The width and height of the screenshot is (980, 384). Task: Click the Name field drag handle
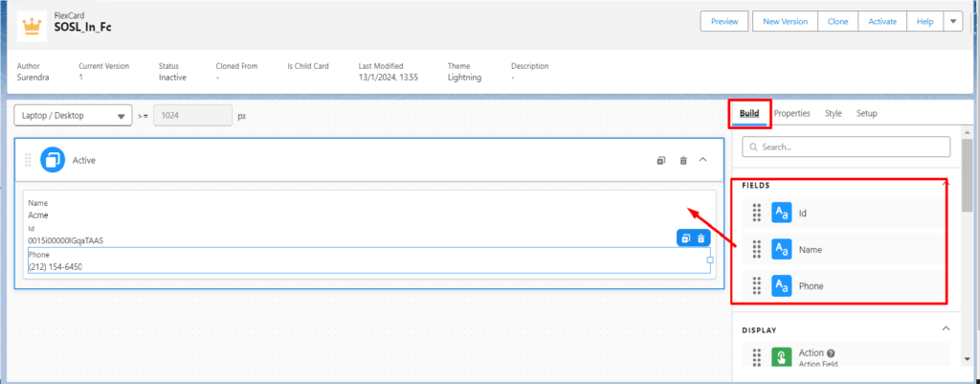(x=756, y=249)
